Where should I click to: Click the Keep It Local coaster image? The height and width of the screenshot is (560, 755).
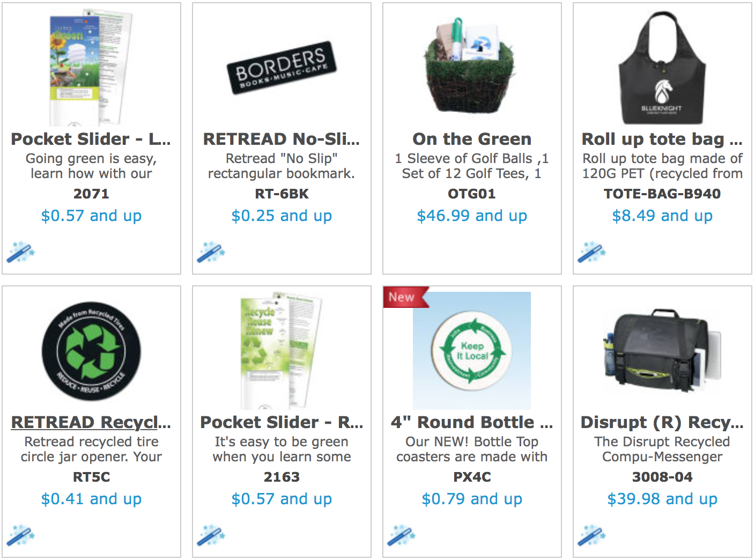(472, 351)
